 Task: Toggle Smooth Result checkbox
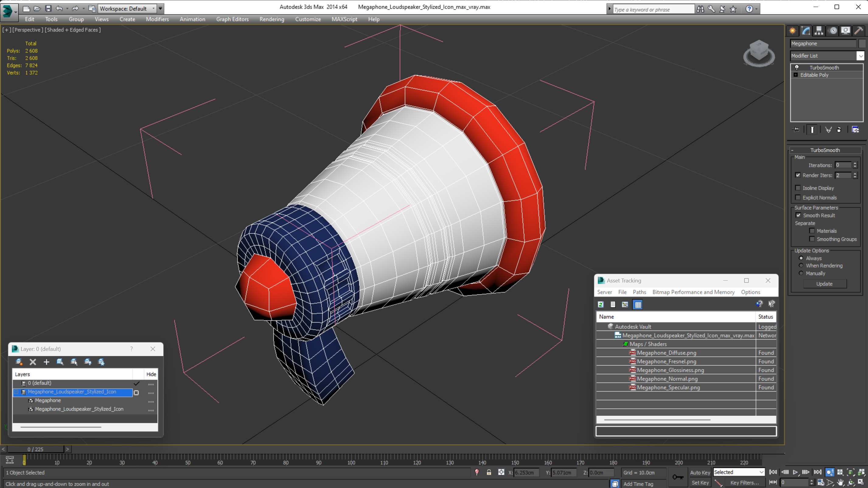click(x=798, y=215)
